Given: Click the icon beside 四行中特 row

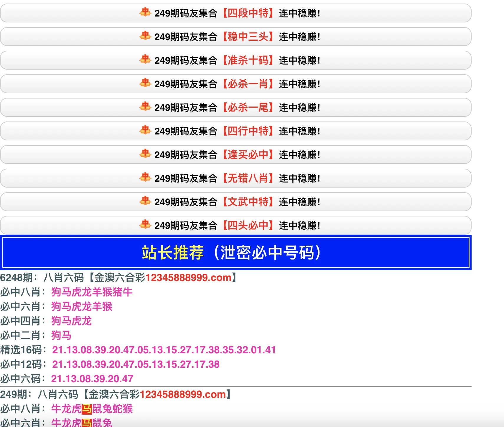Looking at the screenshot, I should tap(145, 130).
